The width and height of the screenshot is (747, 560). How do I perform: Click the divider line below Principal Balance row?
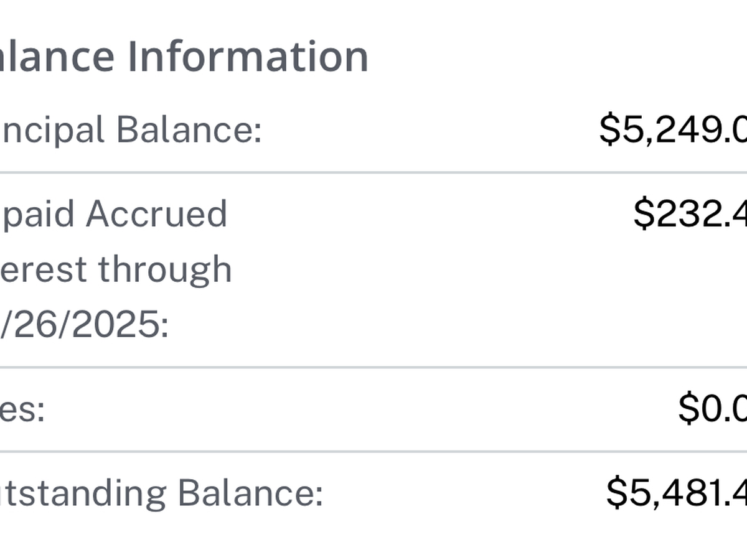(374, 172)
